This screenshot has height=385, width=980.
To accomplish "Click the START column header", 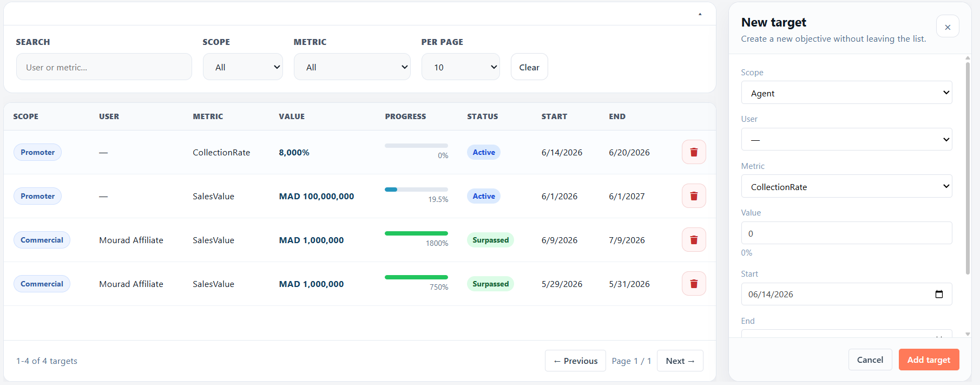I will 554,116.
